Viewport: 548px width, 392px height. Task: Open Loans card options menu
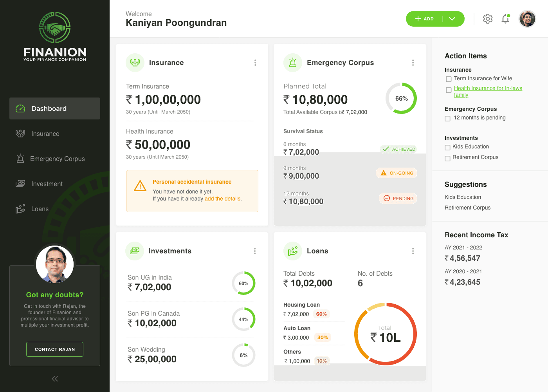tap(413, 251)
